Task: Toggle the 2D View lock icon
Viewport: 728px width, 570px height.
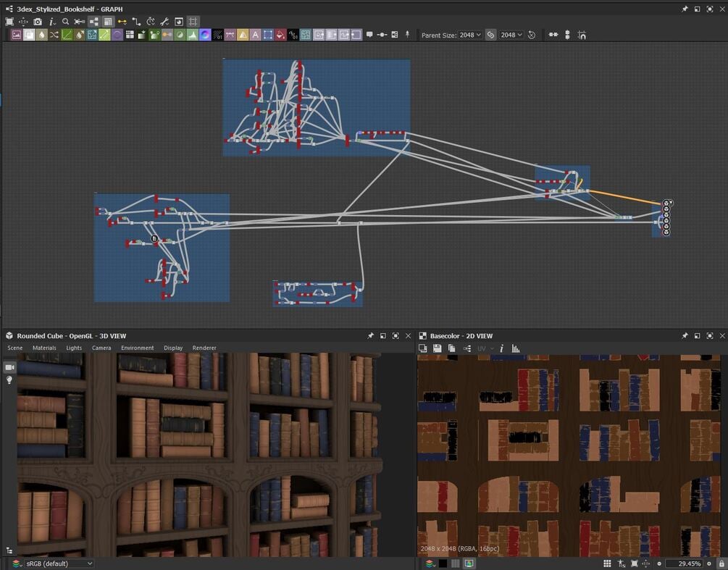Action: coord(721,563)
